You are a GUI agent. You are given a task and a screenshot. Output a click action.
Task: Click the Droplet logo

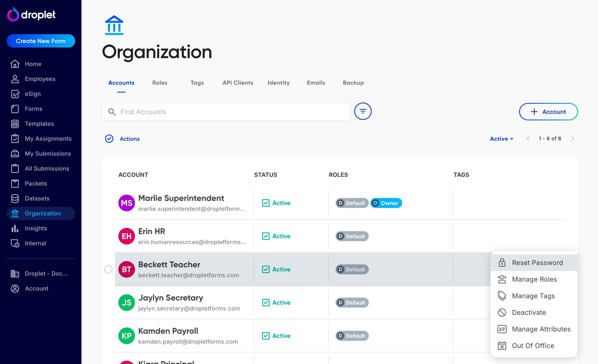tap(31, 15)
